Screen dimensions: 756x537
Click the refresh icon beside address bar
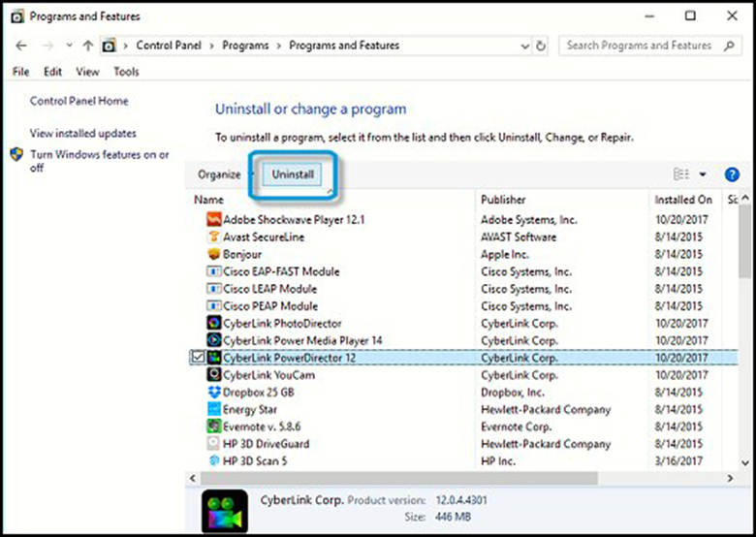pyautogui.click(x=541, y=46)
